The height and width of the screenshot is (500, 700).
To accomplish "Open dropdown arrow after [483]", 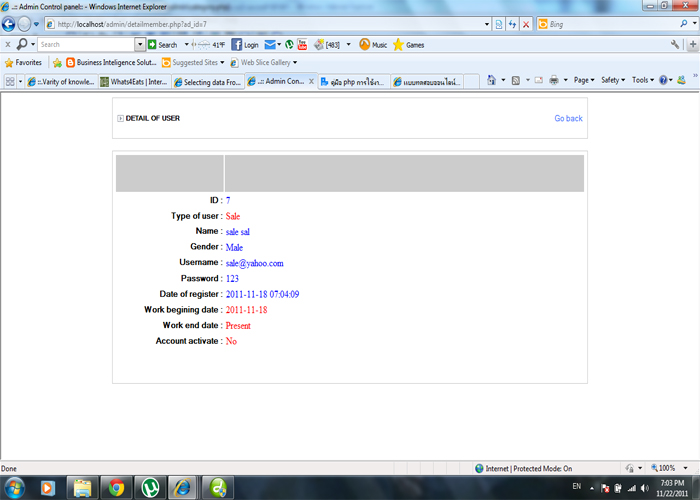I will point(349,45).
